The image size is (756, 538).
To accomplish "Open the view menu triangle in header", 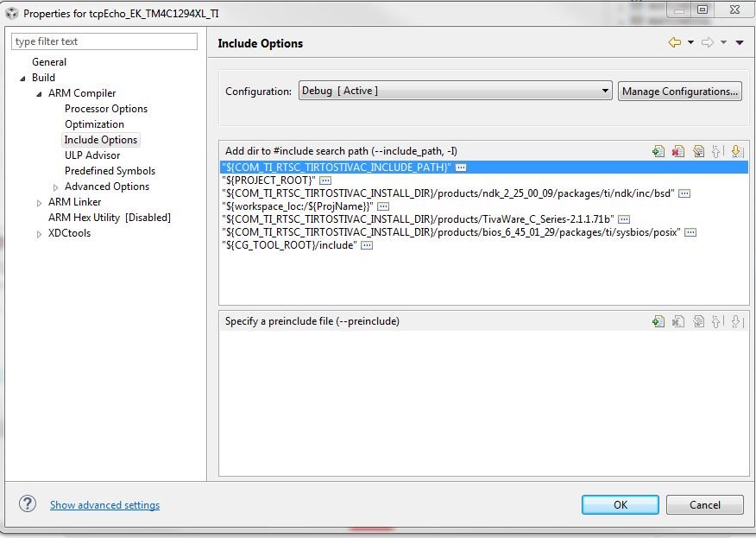I will [x=739, y=42].
